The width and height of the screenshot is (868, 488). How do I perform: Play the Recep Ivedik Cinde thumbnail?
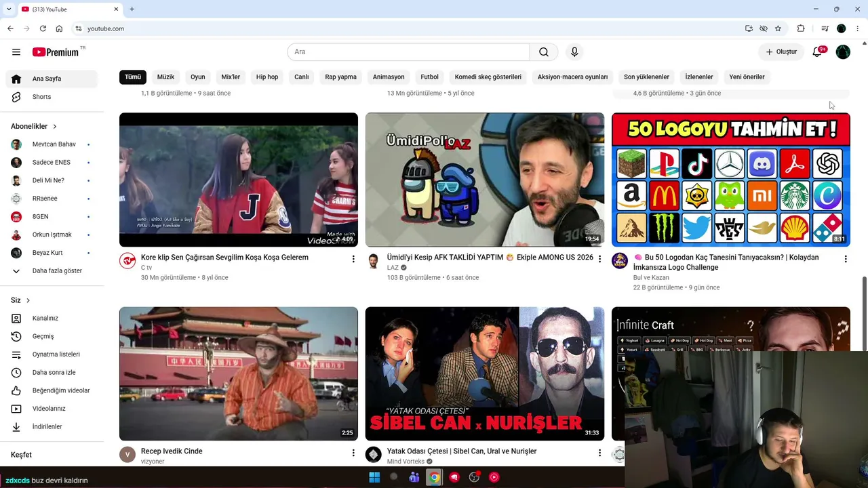coord(239,373)
